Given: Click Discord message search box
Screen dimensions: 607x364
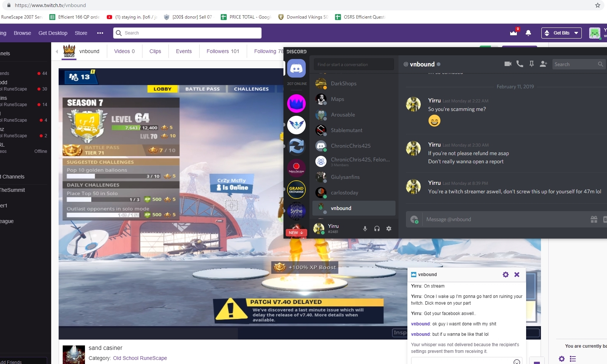Looking at the screenshot, I should pos(578,64).
